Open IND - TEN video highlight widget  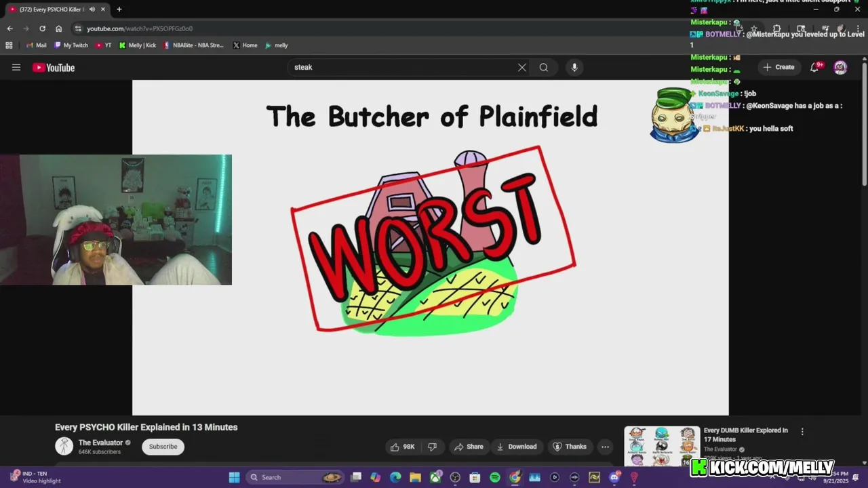[35, 477]
